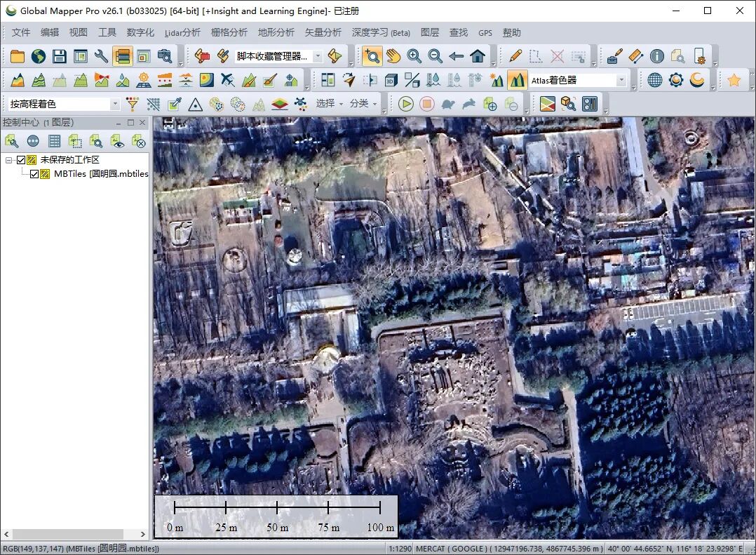This screenshot has height=555, width=756.
Task: Select the Zoom tool magnifier icon
Action: 372,56
